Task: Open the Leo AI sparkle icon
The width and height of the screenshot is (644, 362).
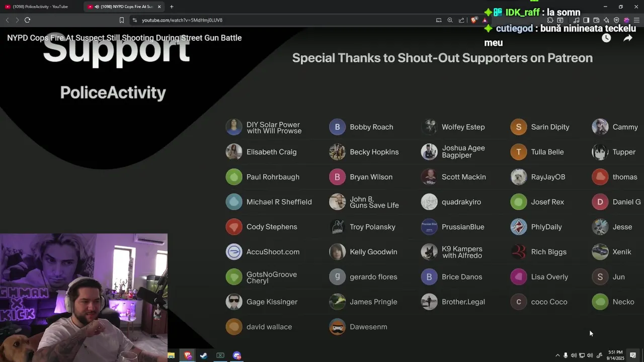Action: tap(606, 20)
